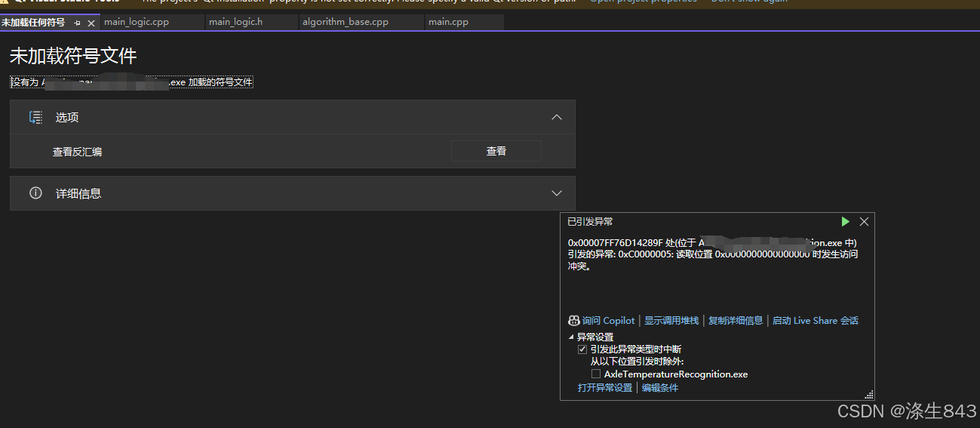Click the 查看反汇编 label
Viewport: 980px width, 428px height.
[x=77, y=152]
